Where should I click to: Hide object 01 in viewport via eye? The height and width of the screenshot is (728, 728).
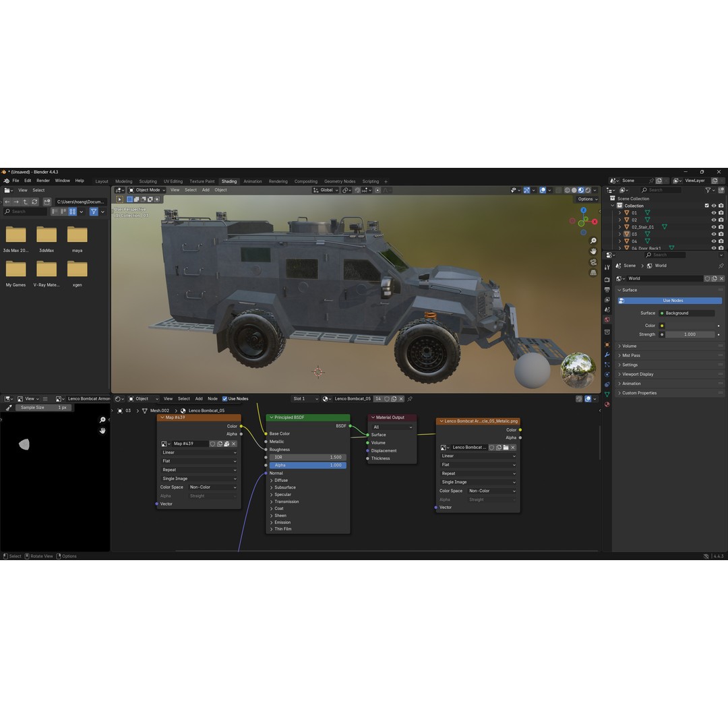click(714, 213)
